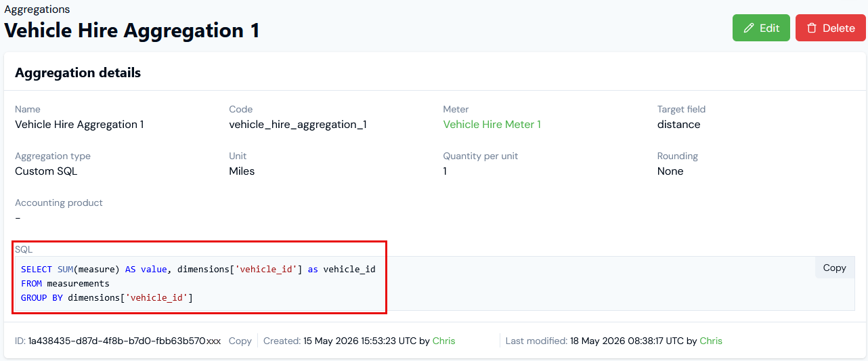Click the Meter field label
868x361 pixels.
456,109
